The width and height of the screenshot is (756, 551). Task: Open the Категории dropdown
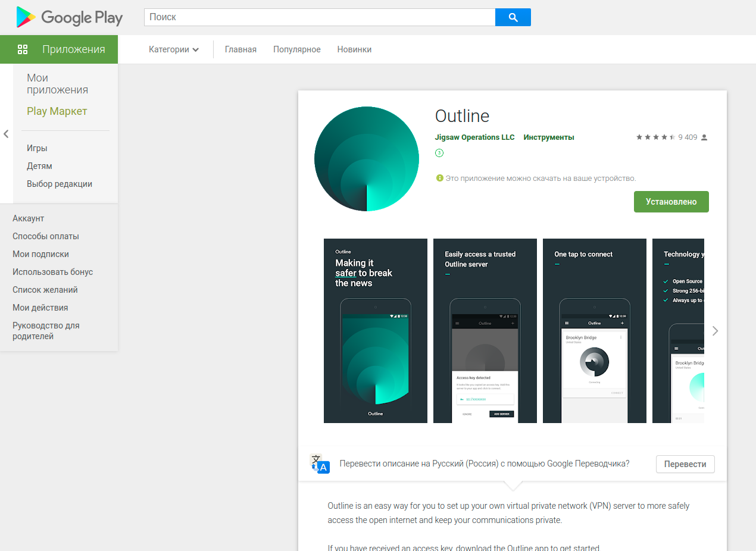click(174, 49)
